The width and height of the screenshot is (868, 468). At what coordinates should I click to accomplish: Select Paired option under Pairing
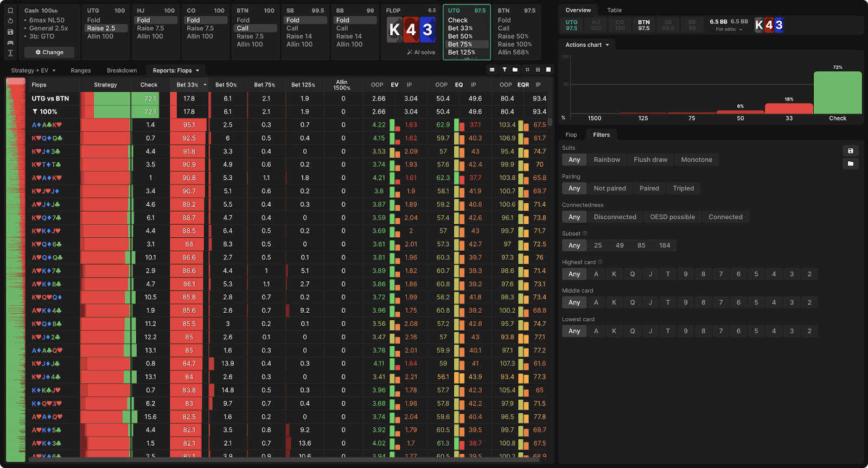coord(649,188)
